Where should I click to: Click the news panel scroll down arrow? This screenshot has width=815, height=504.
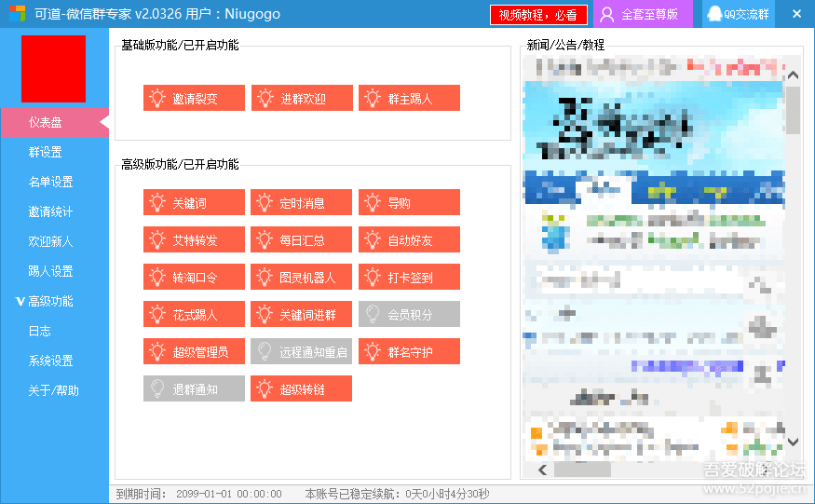coord(793,442)
